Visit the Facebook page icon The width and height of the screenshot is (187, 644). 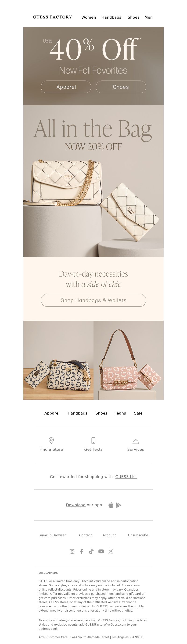point(82,551)
